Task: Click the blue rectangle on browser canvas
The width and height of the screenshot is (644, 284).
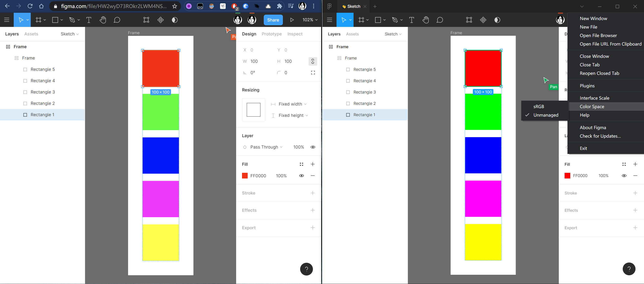Action: (160, 155)
